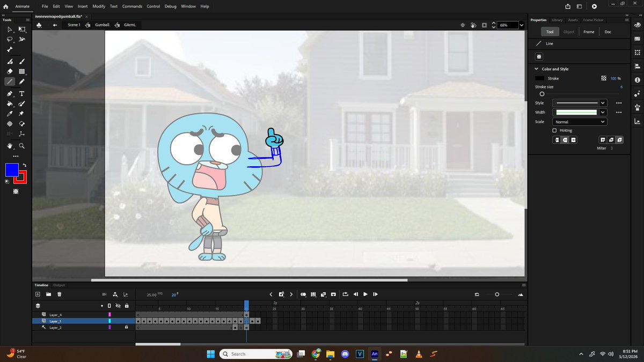Screen dimensions: 644x362
Task: Insert keyframe button in Timeline
Action: point(281,294)
